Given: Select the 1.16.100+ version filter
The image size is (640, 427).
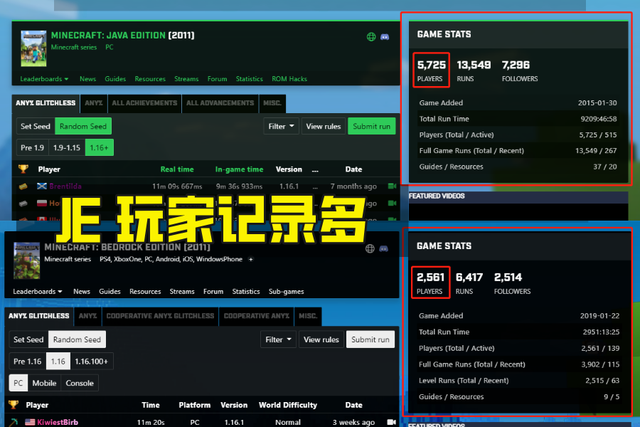Looking at the screenshot, I should click(x=91, y=361).
